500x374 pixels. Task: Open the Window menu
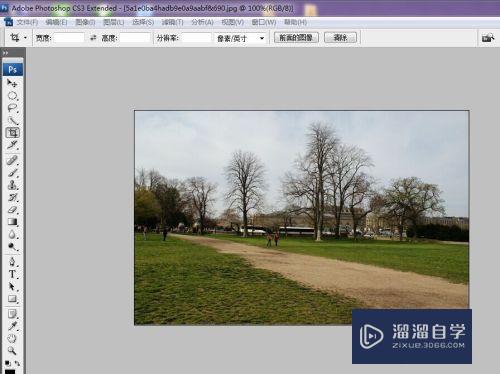coord(264,22)
